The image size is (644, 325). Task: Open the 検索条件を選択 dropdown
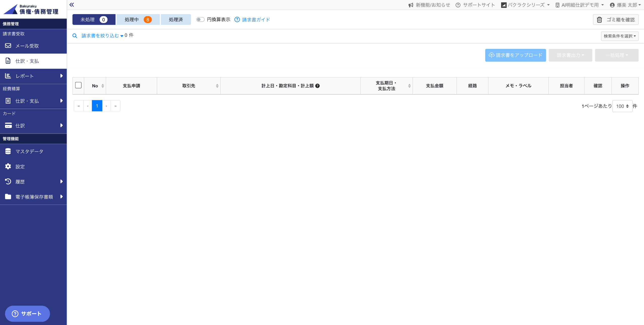coord(620,36)
